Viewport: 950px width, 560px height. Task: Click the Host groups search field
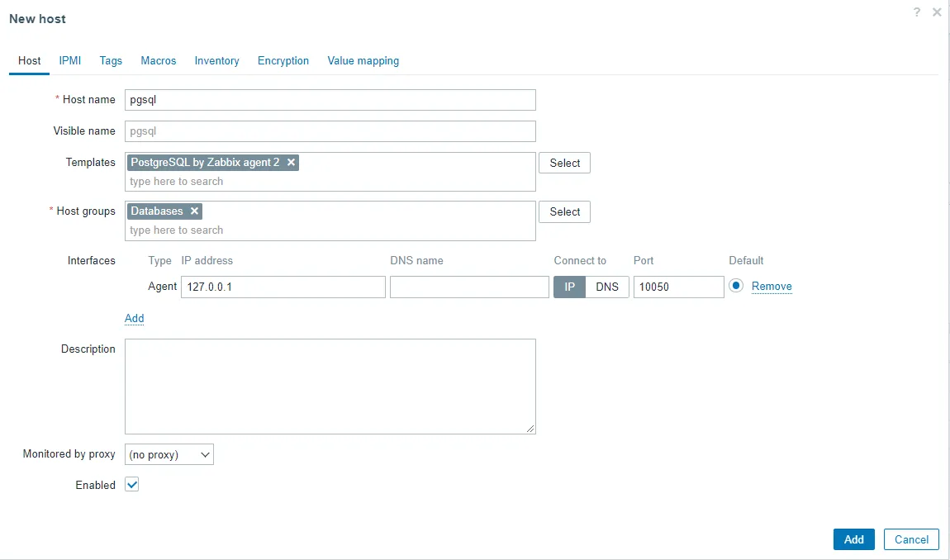[330, 230]
